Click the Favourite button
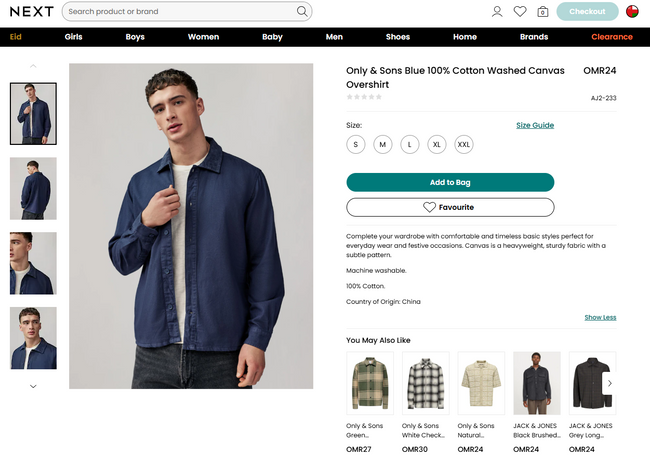 (x=450, y=207)
